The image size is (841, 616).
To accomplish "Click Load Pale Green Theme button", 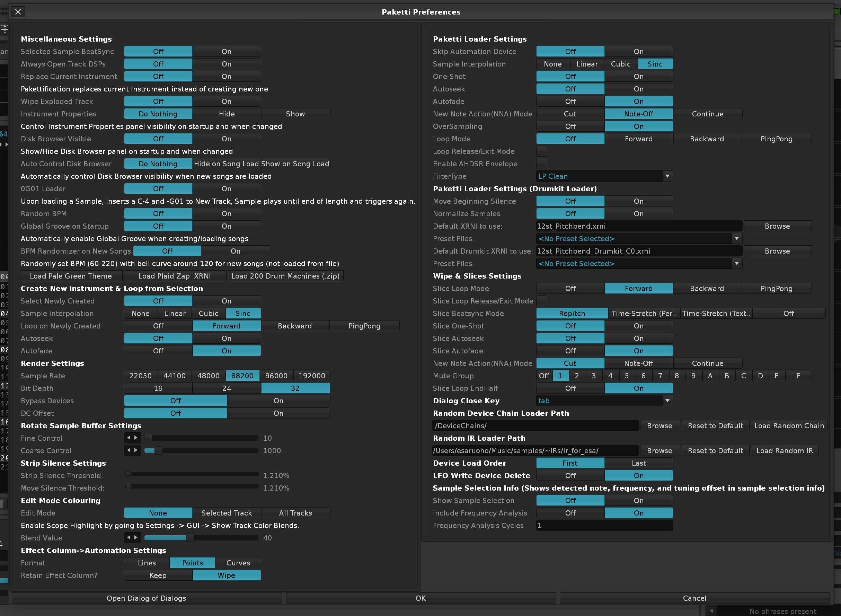I will coord(71,276).
